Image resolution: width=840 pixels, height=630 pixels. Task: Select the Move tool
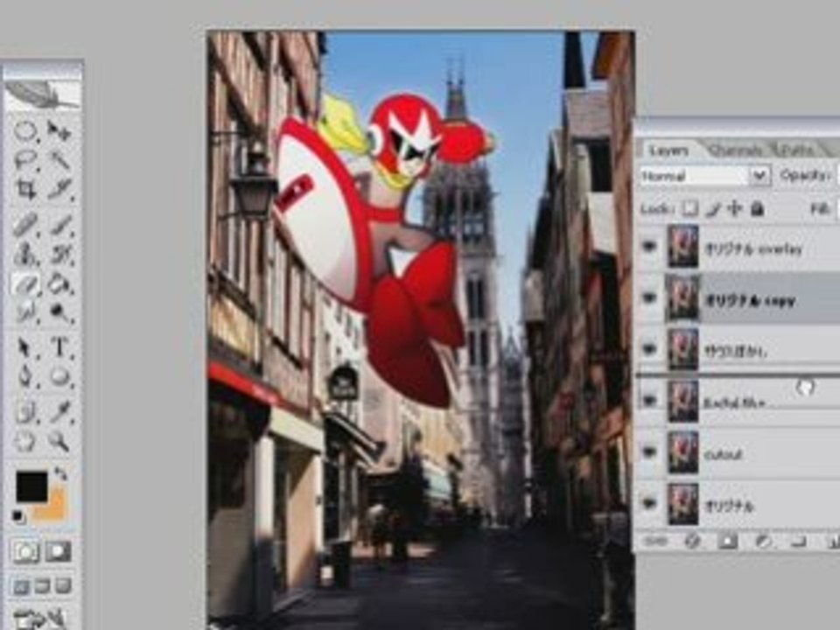[59, 130]
